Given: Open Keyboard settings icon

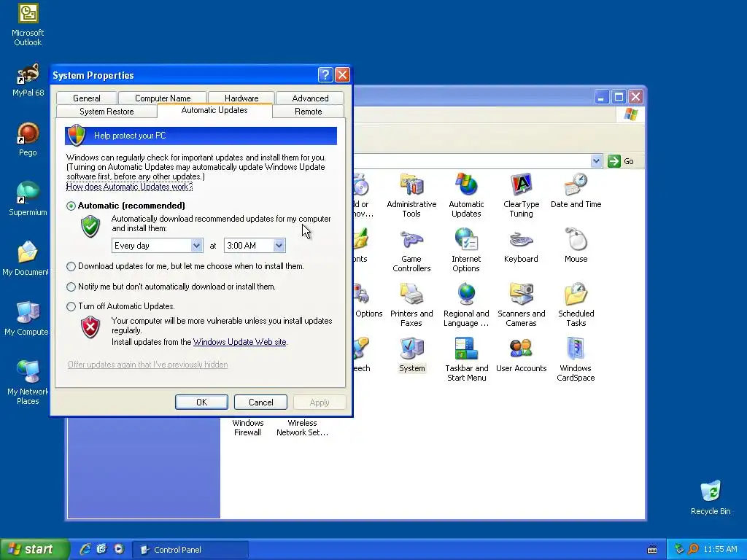Looking at the screenshot, I should 521,246.
